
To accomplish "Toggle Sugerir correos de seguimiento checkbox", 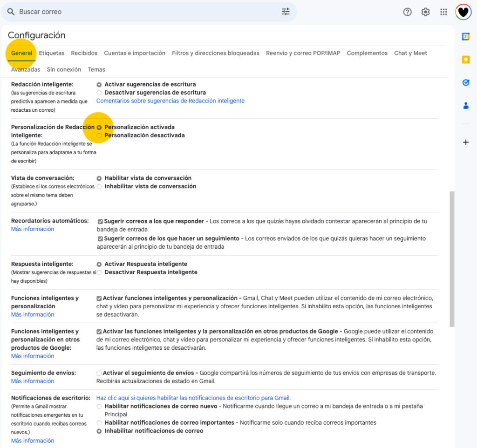I will click(x=100, y=239).
